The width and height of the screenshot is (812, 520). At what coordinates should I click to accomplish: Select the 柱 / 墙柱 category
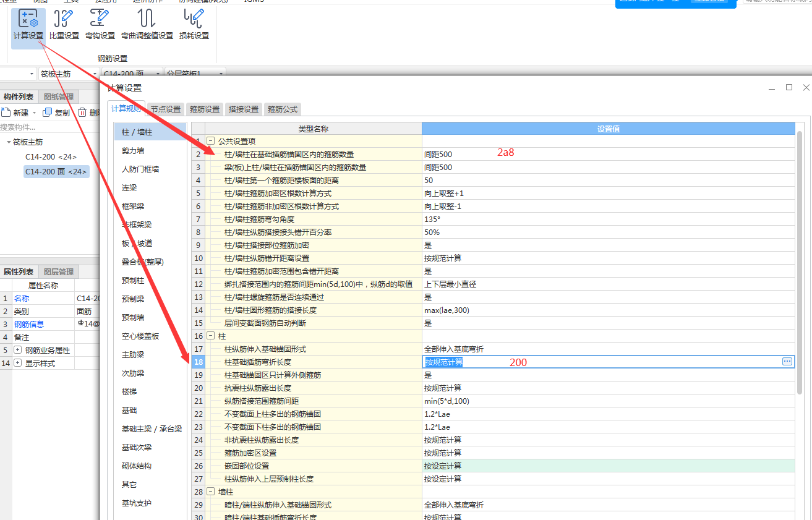150,132
